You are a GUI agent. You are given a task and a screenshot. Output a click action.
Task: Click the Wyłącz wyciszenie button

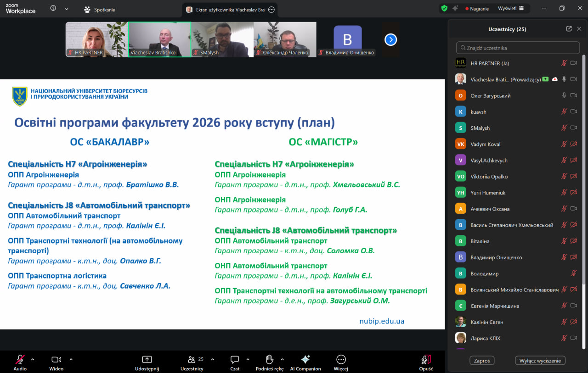(540, 361)
